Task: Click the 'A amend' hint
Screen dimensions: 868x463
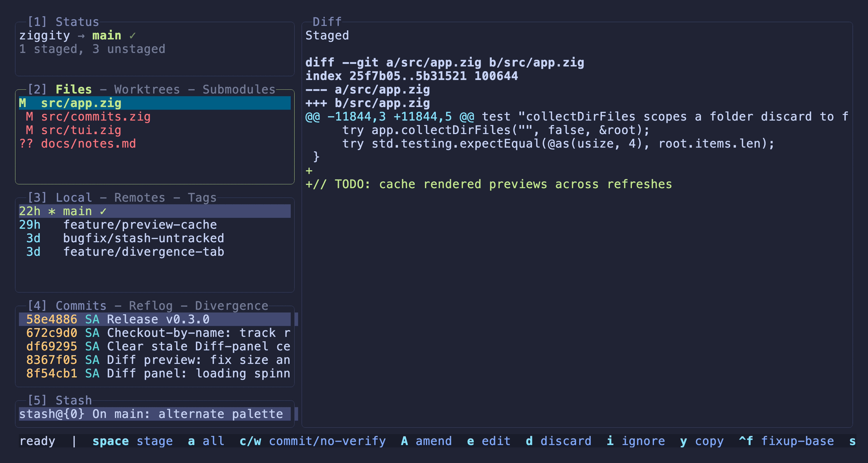Action: coord(426,441)
